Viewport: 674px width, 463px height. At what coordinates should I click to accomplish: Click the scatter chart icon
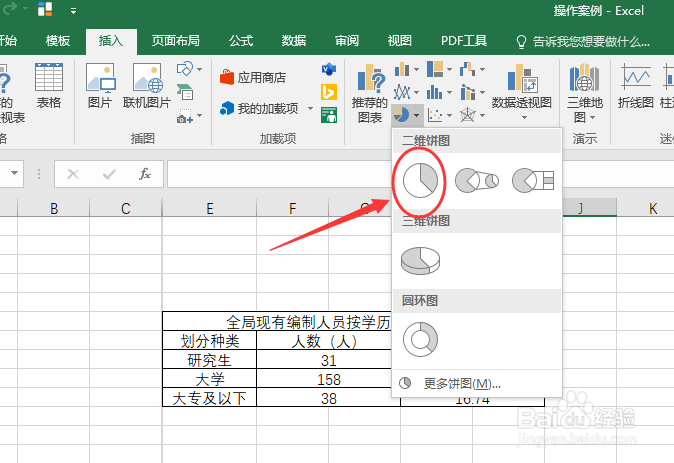[x=435, y=115]
